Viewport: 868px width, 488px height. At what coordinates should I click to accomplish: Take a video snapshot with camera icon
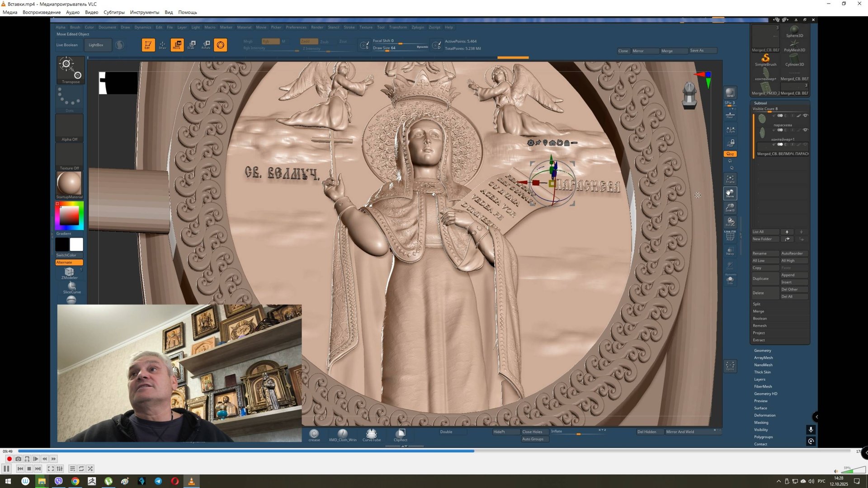pyautogui.click(x=18, y=459)
